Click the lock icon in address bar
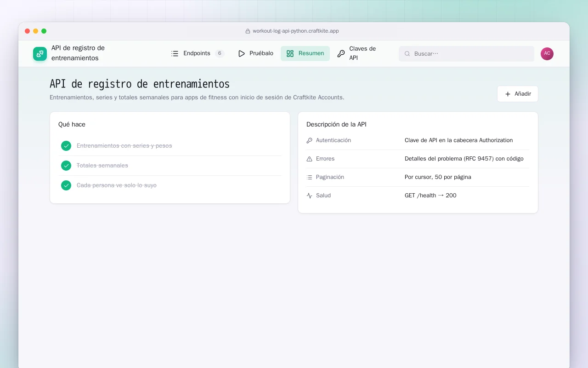The image size is (588, 368). click(x=248, y=31)
